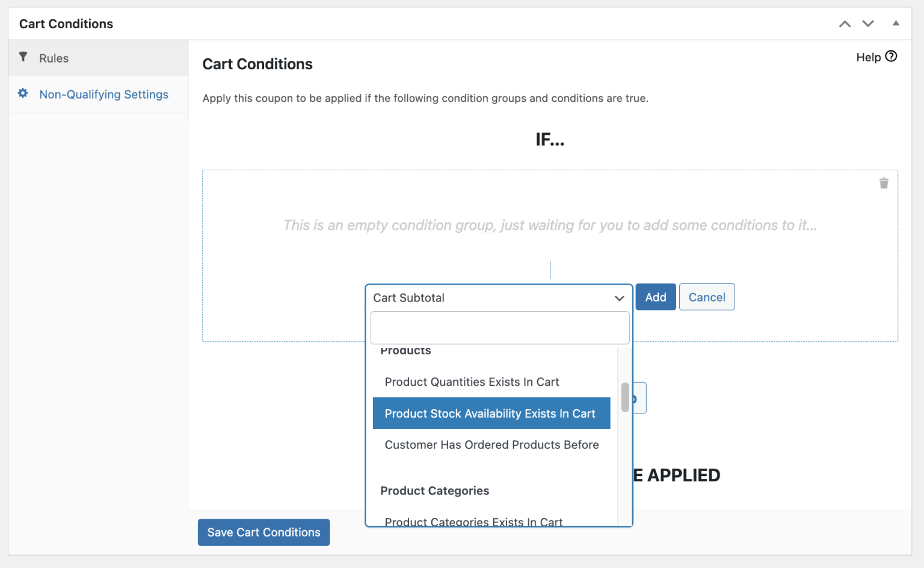Collapse the Cart Conditions panel
Screen dimensions: 924x568
pos(896,23)
